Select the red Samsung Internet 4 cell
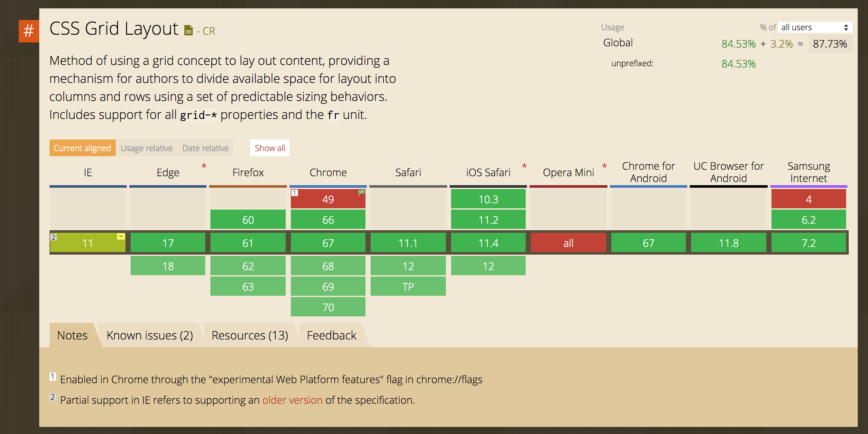The width and height of the screenshot is (868, 434). (x=809, y=199)
